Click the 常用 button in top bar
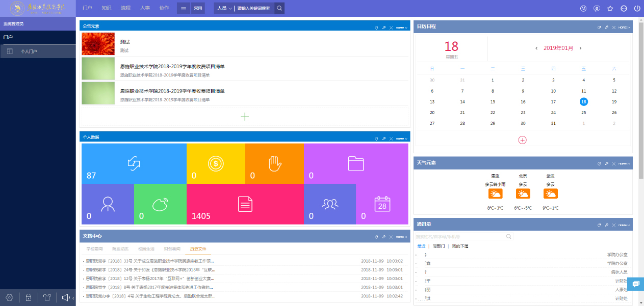Screen dimensions: 644x306 [198, 8]
